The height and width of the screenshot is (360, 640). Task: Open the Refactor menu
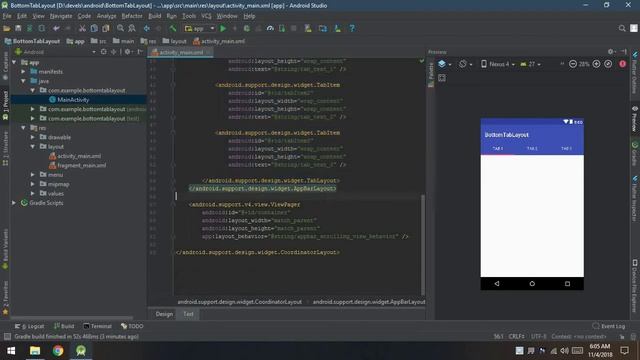tap(132, 16)
